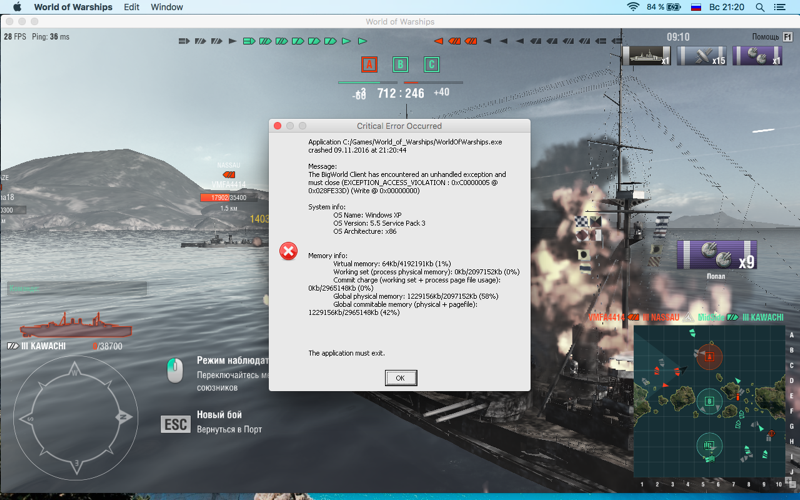Open the Edit menu
The height and width of the screenshot is (500, 800).
(132, 7)
